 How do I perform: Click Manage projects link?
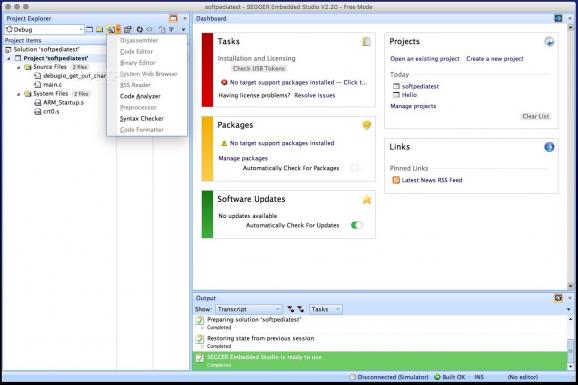(413, 106)
